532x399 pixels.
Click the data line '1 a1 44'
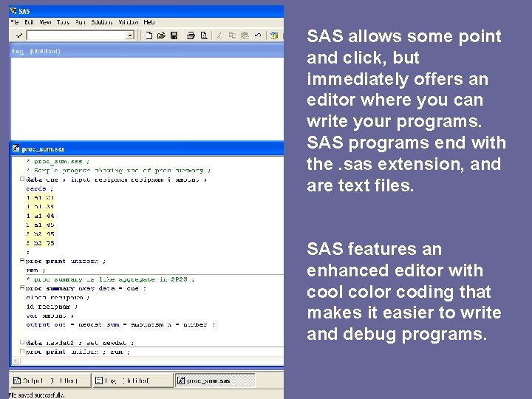pyautogui.click(x=40, y=216)
